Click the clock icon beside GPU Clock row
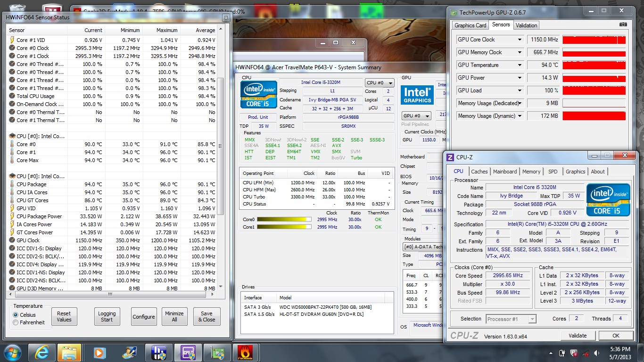 click(x=12, y=240)
